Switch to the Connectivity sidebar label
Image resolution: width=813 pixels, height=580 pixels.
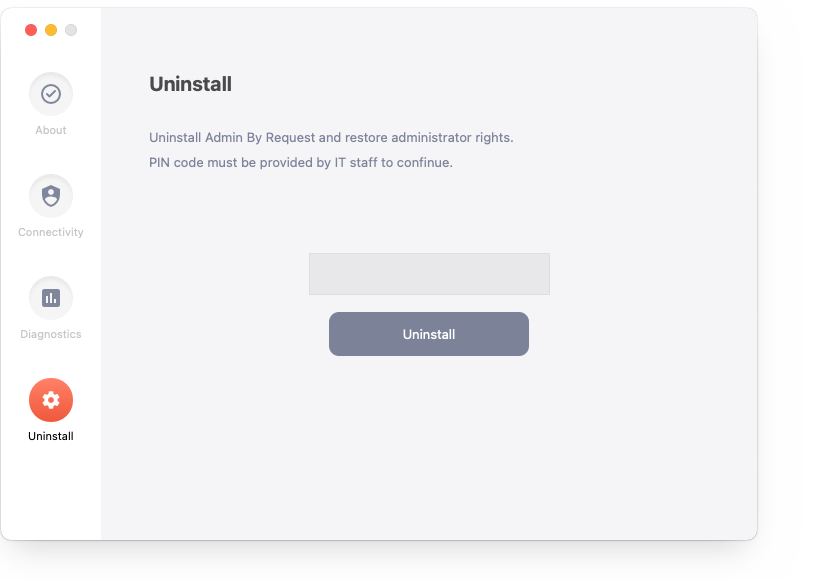pyautogui.click(x=51, y=232)
